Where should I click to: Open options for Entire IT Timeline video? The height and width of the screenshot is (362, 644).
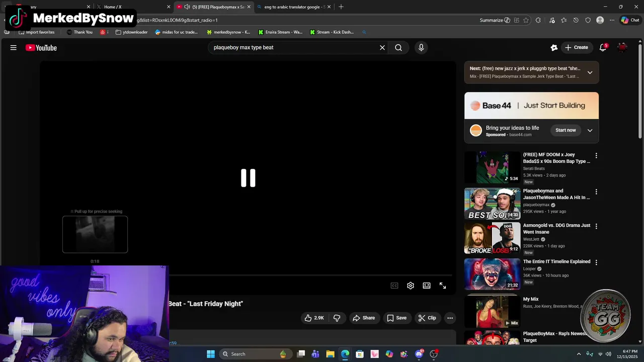pyautogui.click(x=596, y=262)
